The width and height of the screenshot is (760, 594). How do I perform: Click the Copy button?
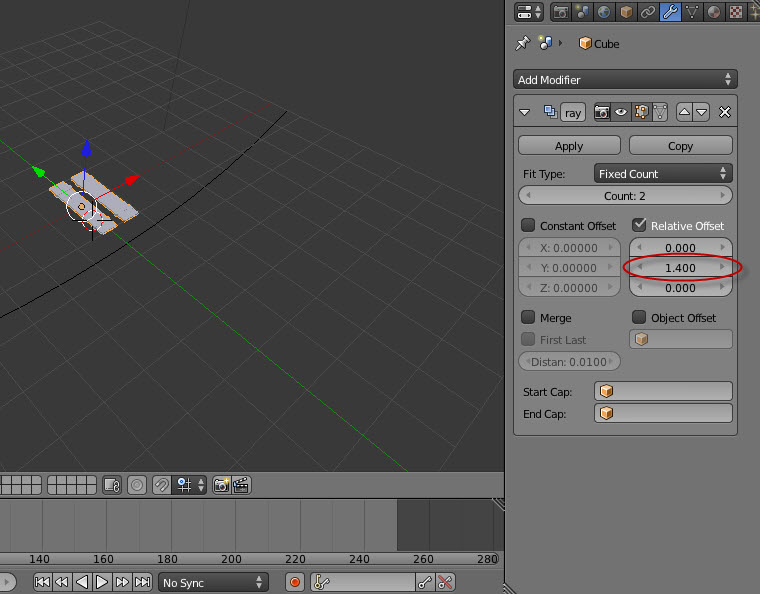[681, 146]
